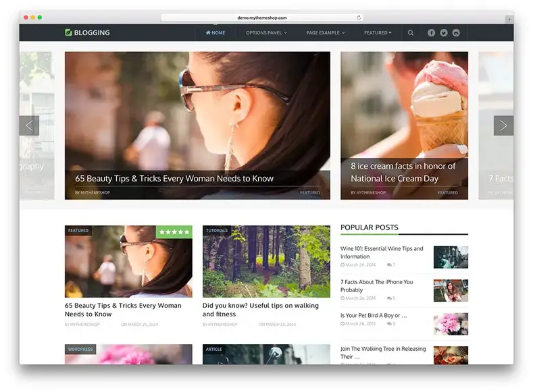Open Is Your Pet Bird post
The height and width of the screenshot is (392, 533).
[x=374, y=315]
